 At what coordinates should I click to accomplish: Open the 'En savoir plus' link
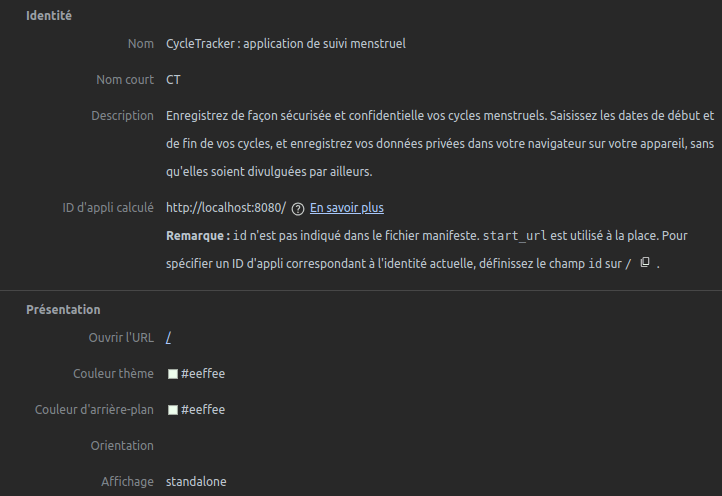click(346, 208)
